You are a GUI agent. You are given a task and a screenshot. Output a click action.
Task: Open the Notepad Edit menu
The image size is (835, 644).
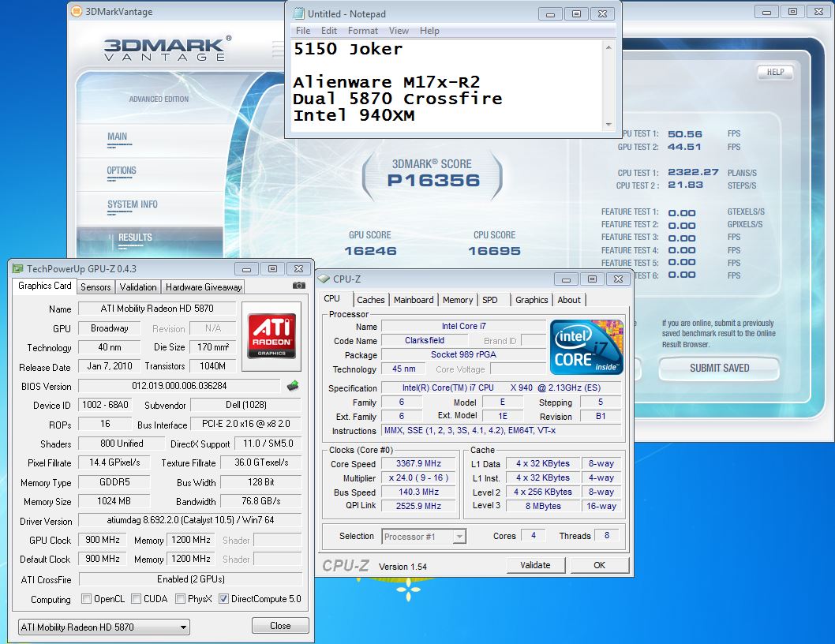[x=328, y=31]
